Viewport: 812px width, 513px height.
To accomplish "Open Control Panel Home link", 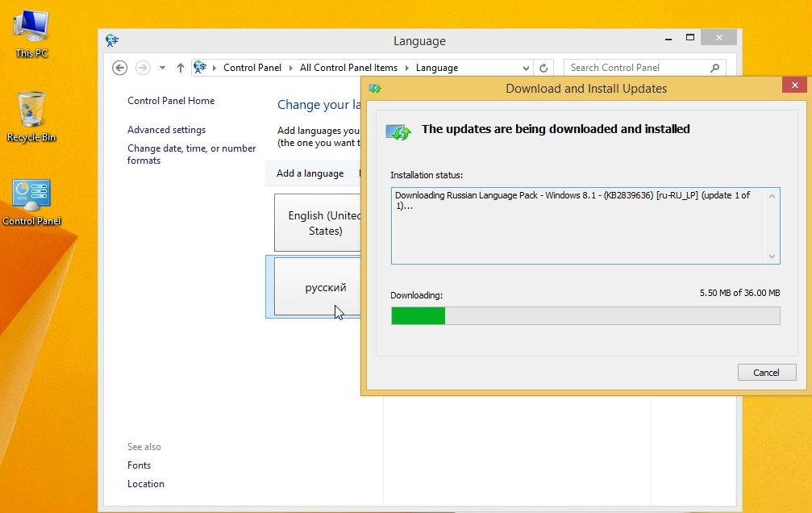I will tap(171, 101).
